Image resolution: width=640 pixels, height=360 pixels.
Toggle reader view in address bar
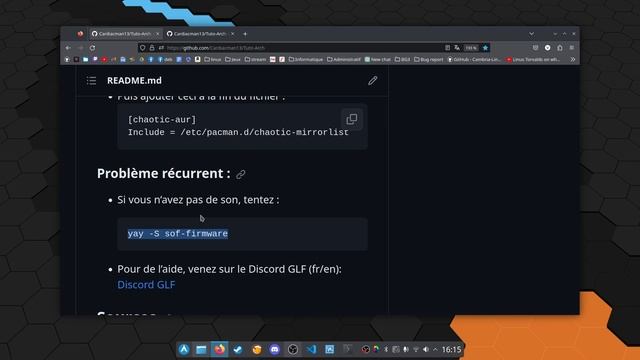447,48
